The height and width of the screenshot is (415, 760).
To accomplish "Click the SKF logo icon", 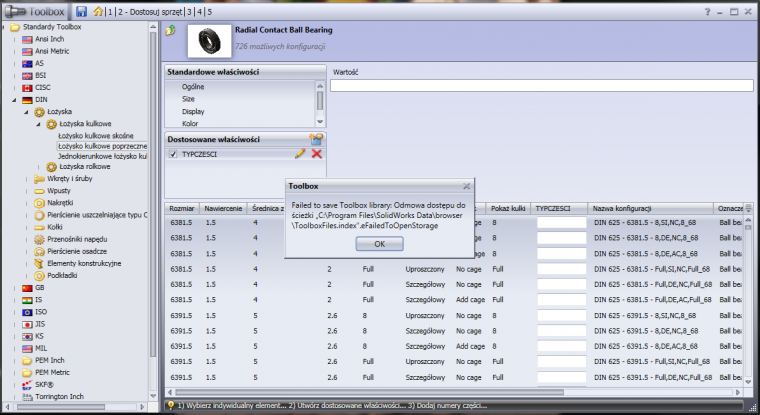I will 27,385.
